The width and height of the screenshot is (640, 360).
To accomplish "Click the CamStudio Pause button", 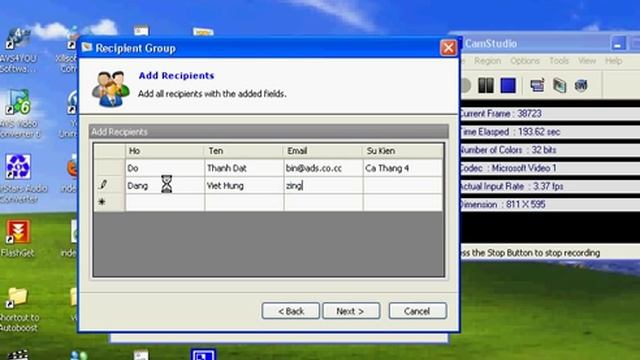I will (x=486, y=86).
